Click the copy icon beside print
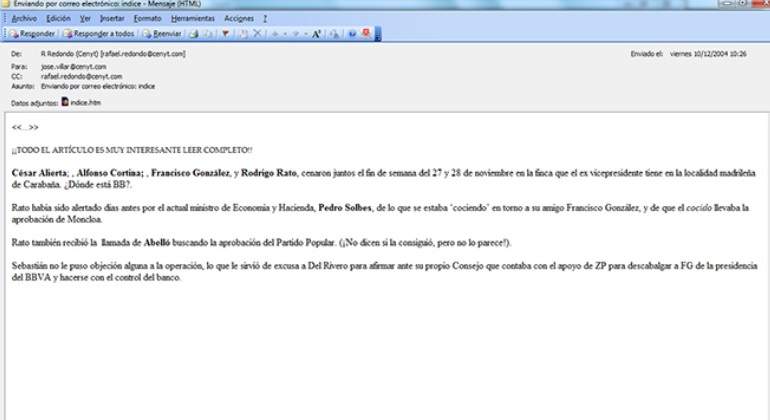Viewport: 770px width, 420px height. coord(208,34)
